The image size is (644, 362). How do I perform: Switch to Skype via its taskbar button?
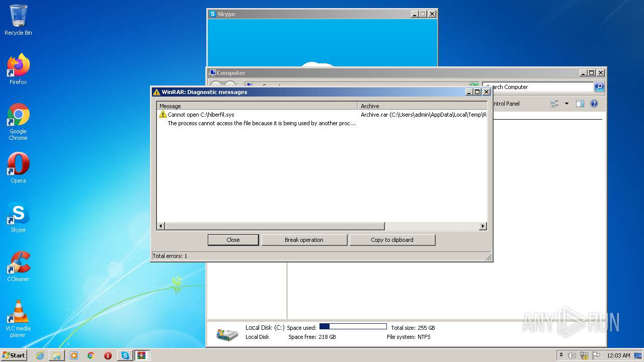125,355
